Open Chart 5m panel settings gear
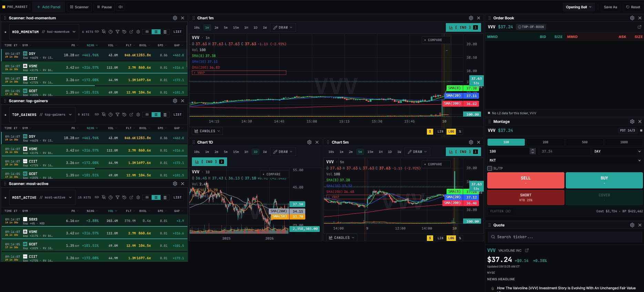The width and height of the screenshot is (644, 292). click(471, 142)
